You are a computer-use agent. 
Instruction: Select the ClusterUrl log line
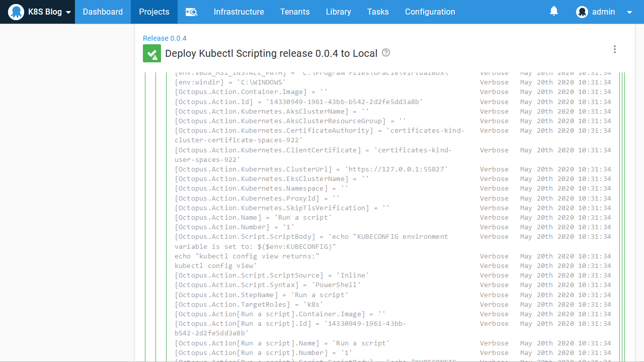[311, 169]
